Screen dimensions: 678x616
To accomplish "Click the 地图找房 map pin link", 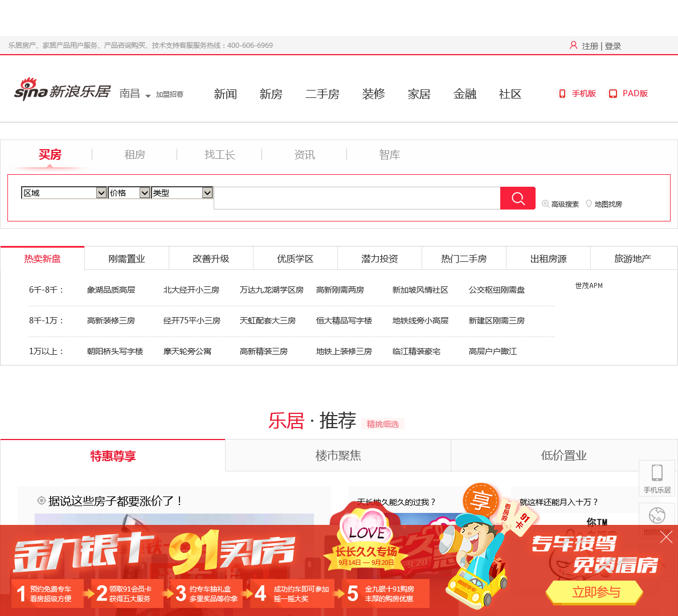I will tap(603, 204).
